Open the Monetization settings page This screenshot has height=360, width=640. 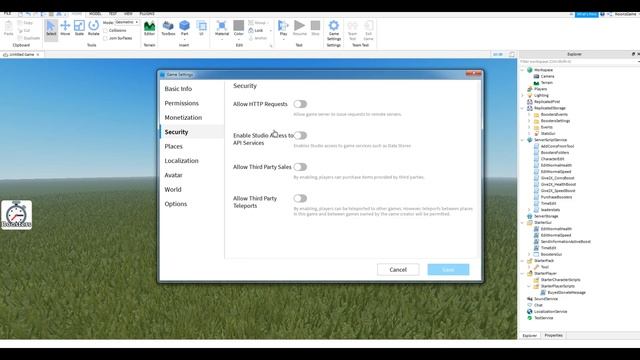pos(183,118)
